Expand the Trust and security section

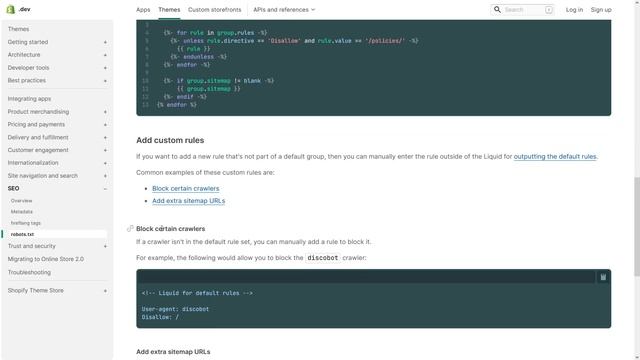click(105, 246)
